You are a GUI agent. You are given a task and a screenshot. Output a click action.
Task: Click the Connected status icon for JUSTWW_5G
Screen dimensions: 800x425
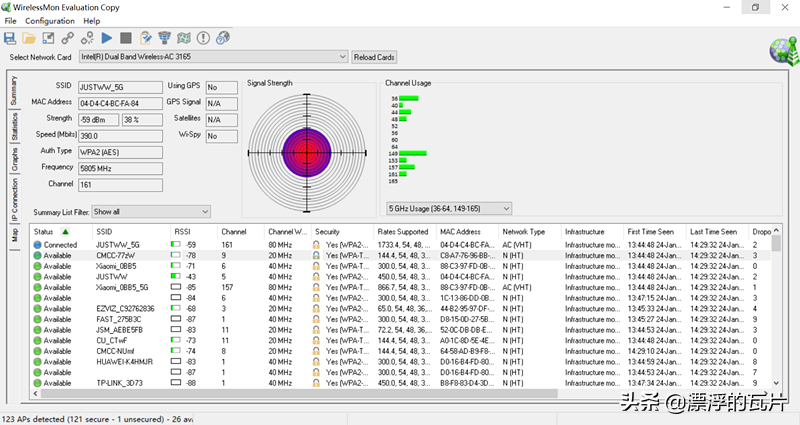point(37,245)
